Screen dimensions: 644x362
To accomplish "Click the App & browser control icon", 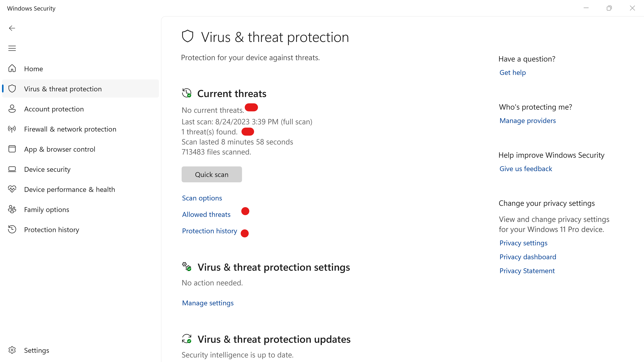I will 12,149.
